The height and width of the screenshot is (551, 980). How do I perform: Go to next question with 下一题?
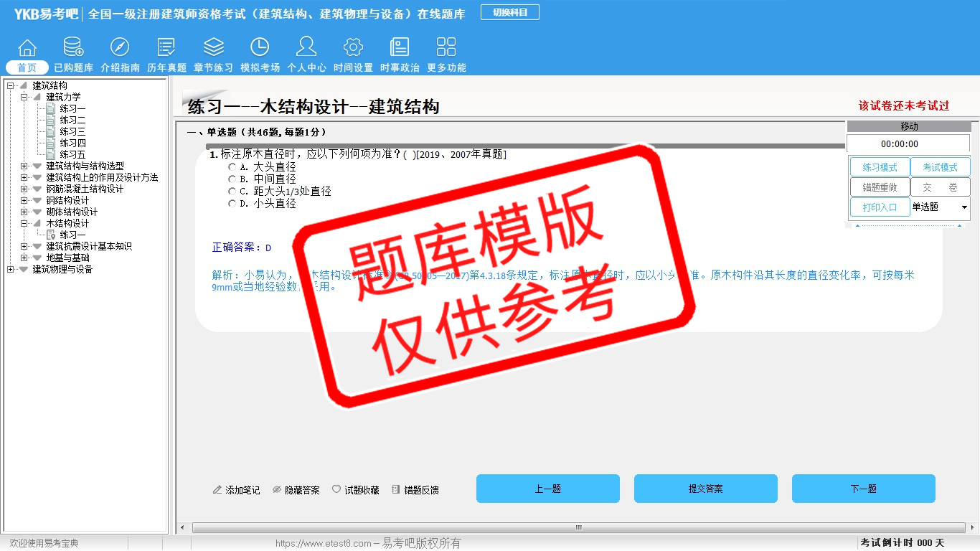click(864, 489)
